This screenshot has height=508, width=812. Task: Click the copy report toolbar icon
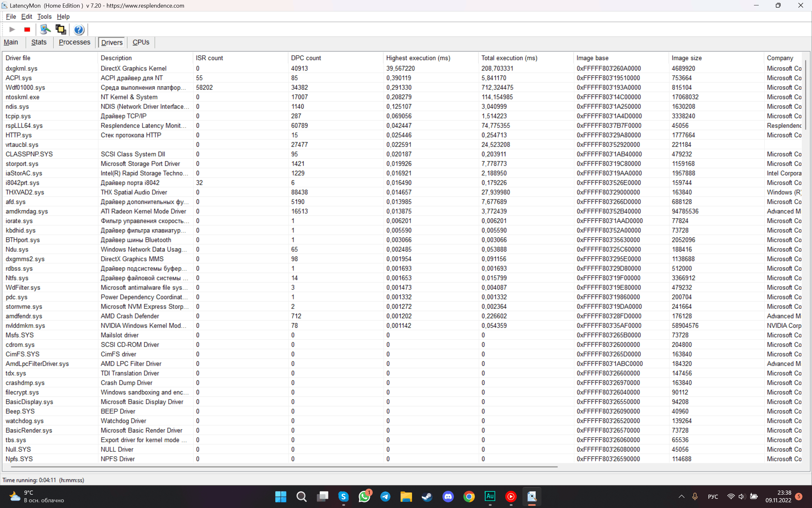click(61, 30)
